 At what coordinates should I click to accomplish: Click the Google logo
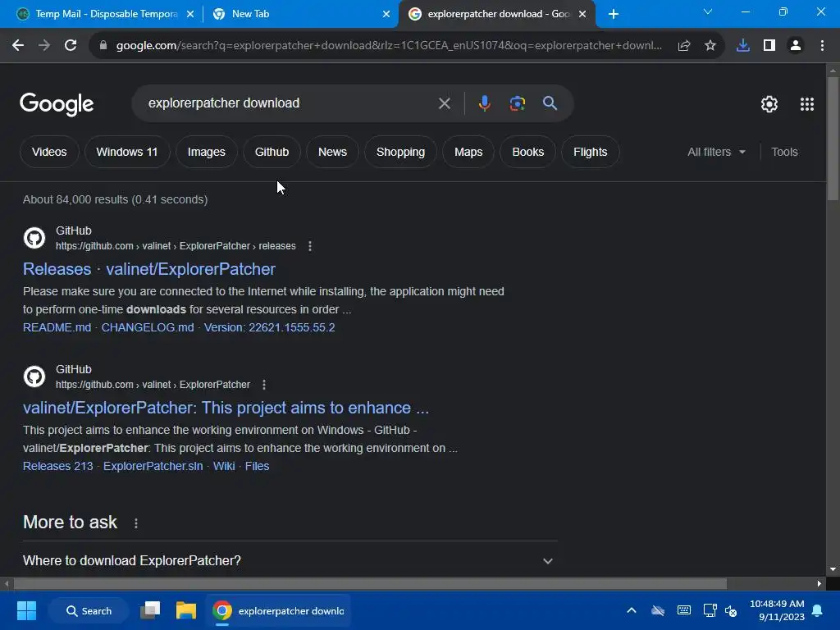tap(57, 104)
